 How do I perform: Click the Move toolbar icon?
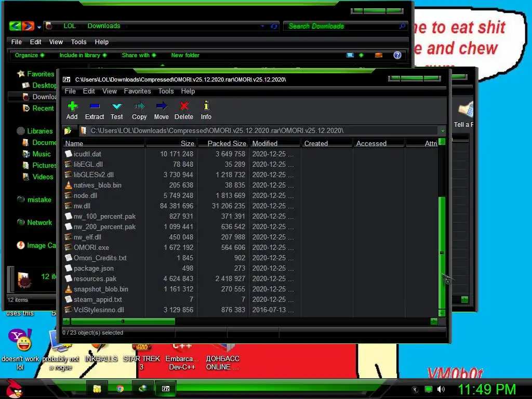pos(161,110)
